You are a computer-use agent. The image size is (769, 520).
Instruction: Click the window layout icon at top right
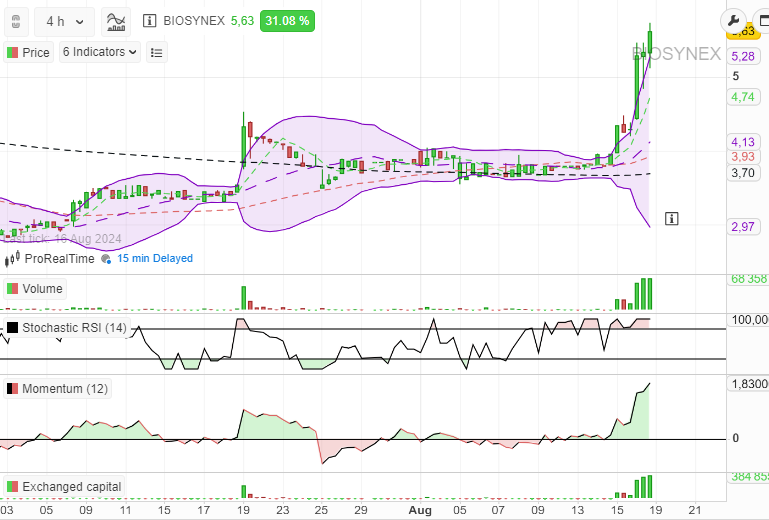[x=763, y=21]
